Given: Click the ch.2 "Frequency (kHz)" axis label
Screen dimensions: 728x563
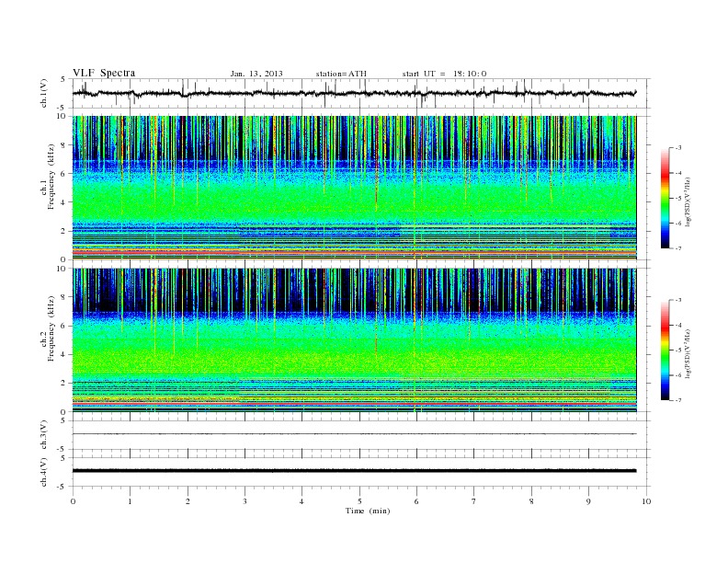Looking at the screenshot, I should point(51,327).
